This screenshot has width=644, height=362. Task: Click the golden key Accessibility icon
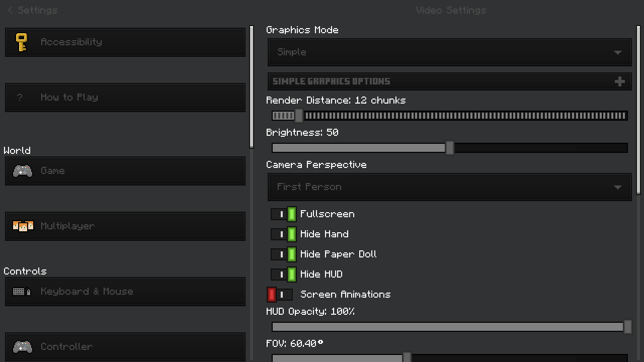(21, 42)
